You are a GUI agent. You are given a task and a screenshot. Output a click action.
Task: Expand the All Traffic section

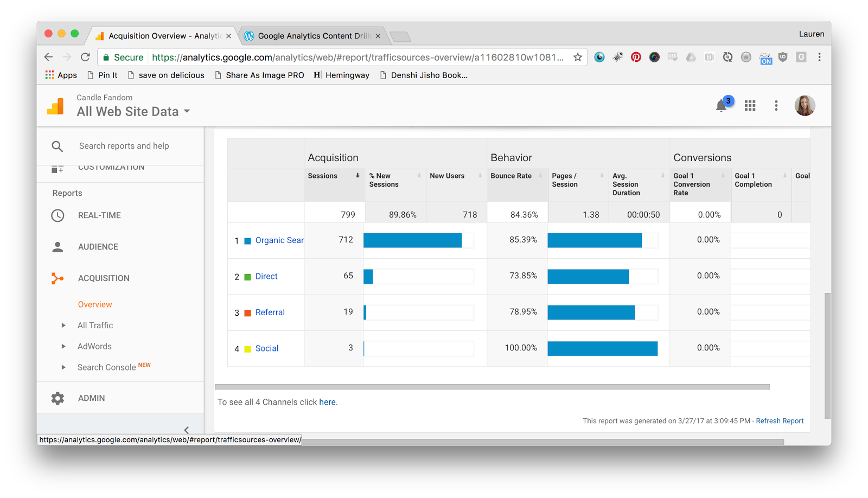point(63,325)
